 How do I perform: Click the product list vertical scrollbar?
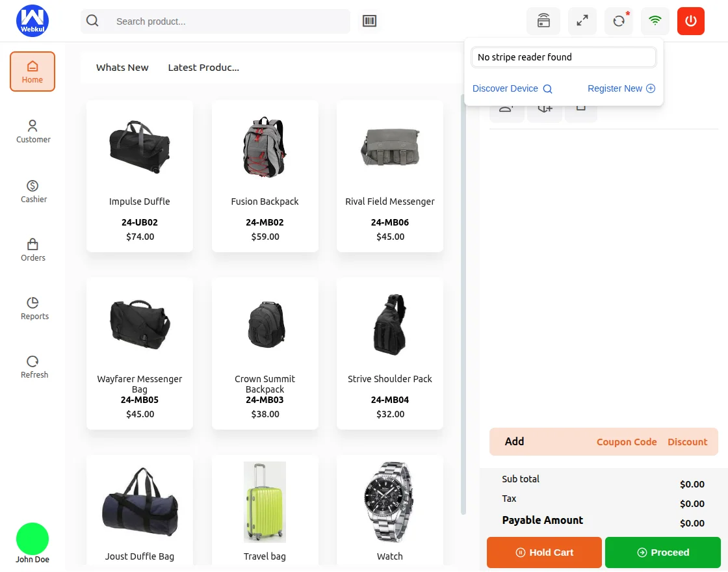click(x=463, y=304)
